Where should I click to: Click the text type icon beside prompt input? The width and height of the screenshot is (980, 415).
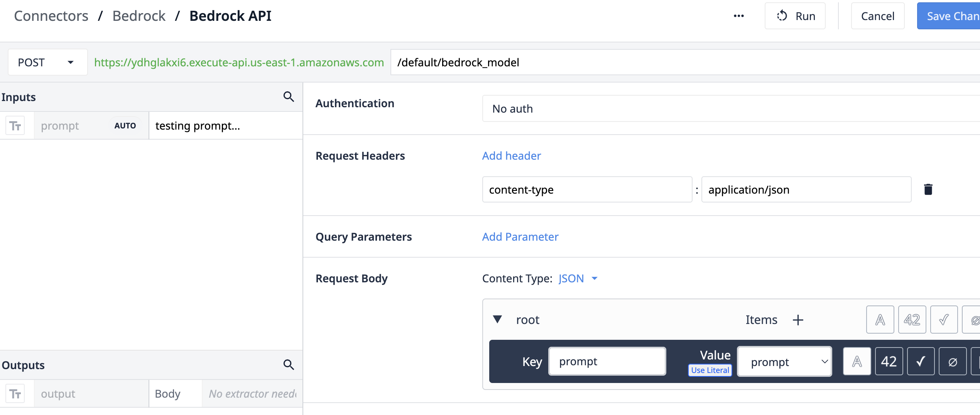15,126
